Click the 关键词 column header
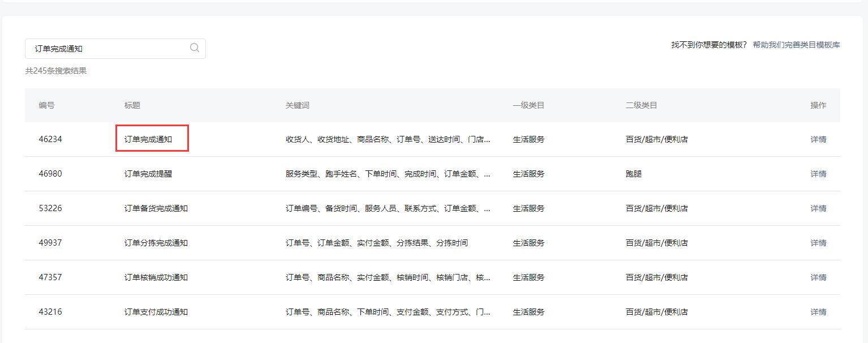Image resolution: width=868 pixels, height=343 pixels. (x=298, y=105)
